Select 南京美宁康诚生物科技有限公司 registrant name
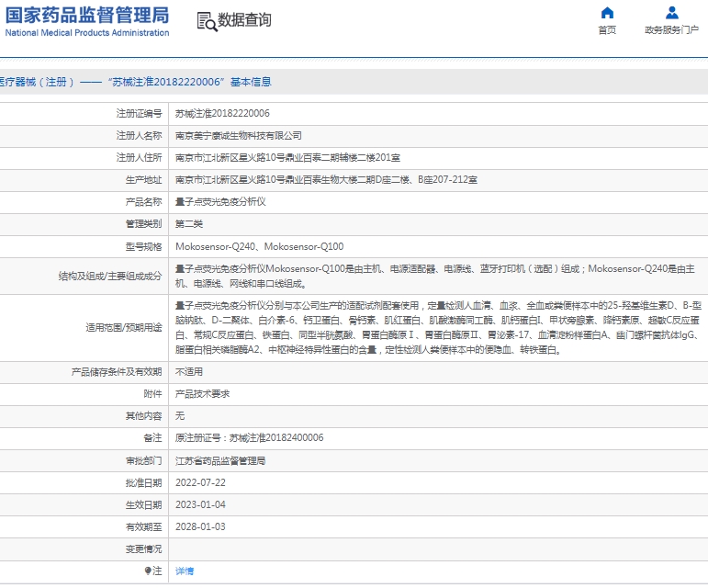Viewport: 708px width, 588px height. (239, 135)
